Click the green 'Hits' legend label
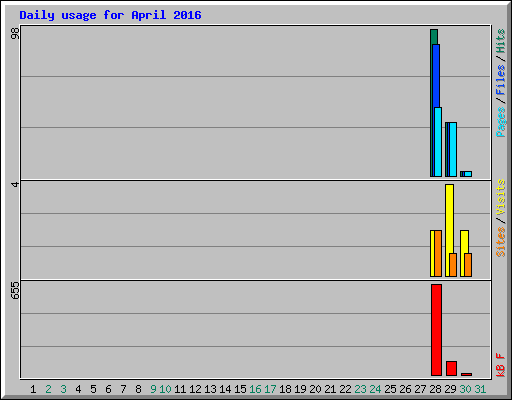 pyautogui.click(x=501, y=41)
